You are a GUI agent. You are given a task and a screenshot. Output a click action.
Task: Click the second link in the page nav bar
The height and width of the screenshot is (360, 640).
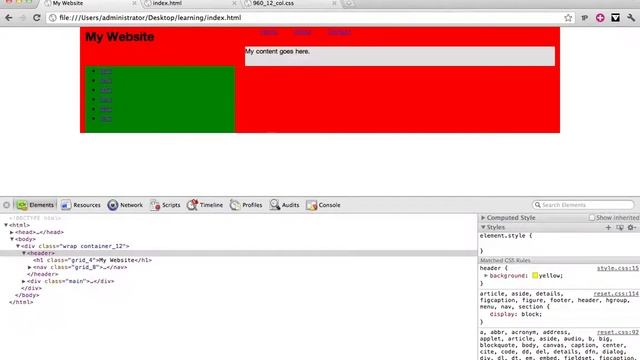pyautogui.click(x=303, y=32)
